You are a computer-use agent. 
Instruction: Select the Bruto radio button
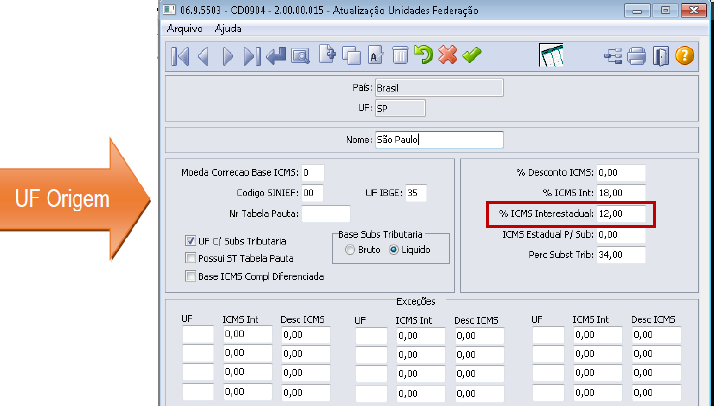tap(350, 250)
